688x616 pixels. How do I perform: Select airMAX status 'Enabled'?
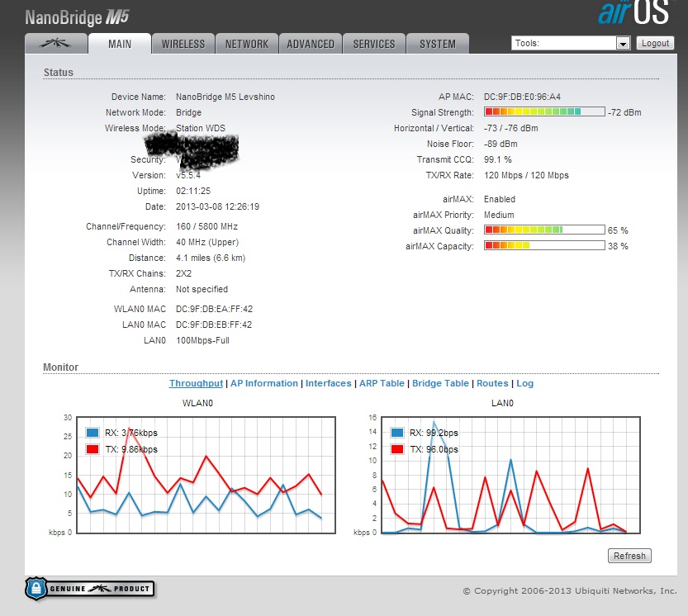500,199
